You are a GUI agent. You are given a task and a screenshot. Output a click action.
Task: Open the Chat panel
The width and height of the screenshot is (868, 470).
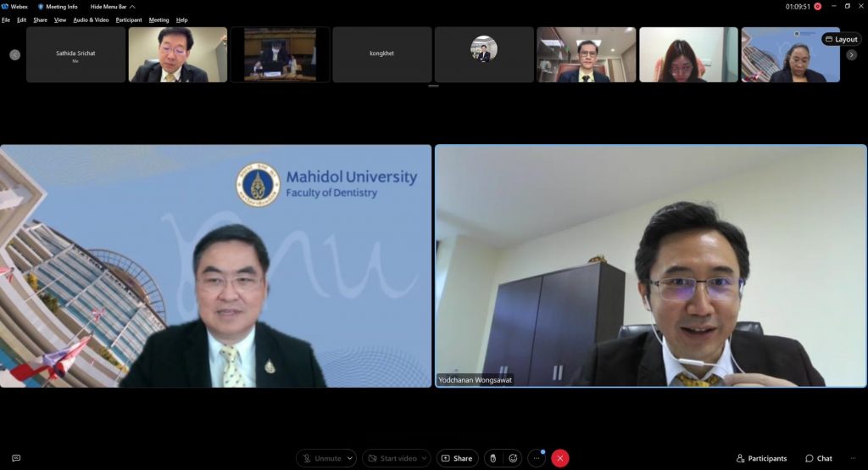coord(819,458)
